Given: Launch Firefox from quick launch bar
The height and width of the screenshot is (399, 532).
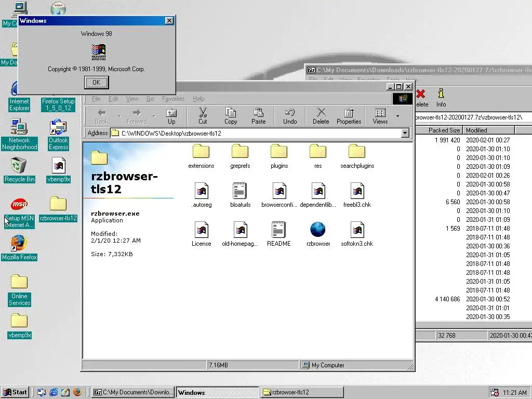Looking at the screenshot, I should tap(77, 392).
